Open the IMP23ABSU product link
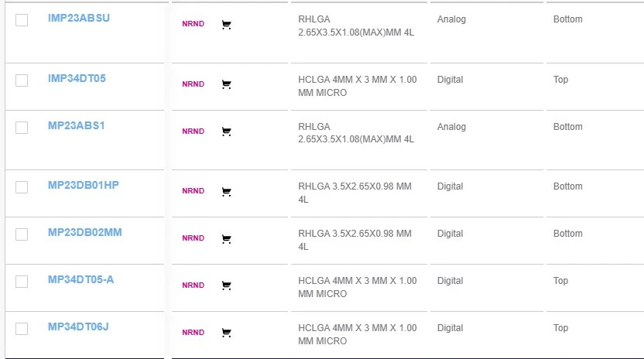 (x=79, y=18)
